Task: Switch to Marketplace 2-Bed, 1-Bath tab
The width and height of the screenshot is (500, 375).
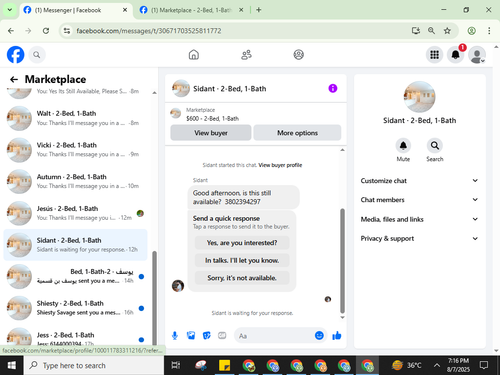Action: (192, 10)
